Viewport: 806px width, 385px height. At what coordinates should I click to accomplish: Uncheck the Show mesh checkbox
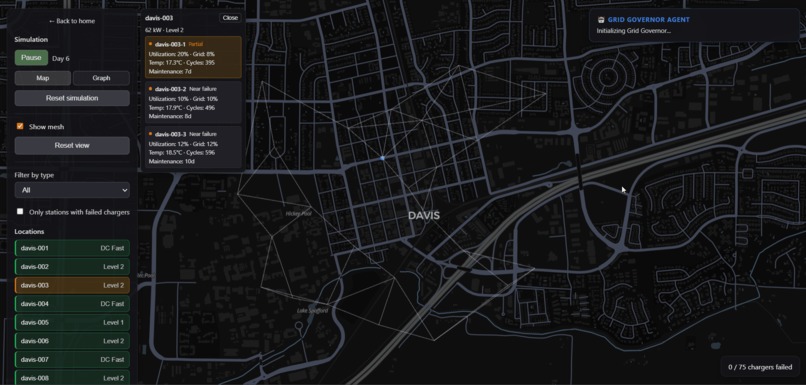tap(20, 126)
